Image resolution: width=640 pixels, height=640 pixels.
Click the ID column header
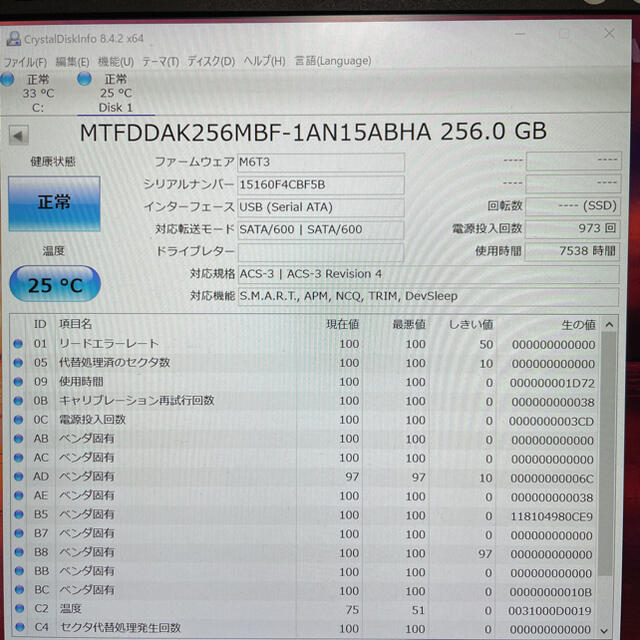(40, 324)
